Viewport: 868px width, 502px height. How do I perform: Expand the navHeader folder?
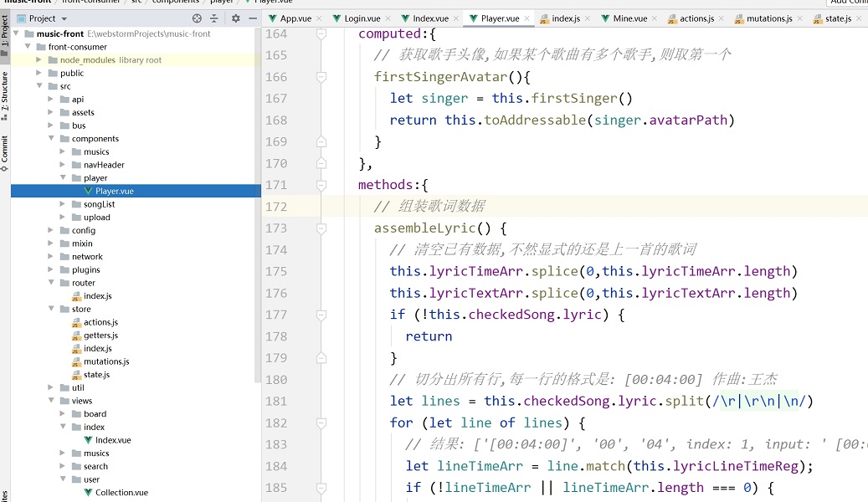(62, 164)
